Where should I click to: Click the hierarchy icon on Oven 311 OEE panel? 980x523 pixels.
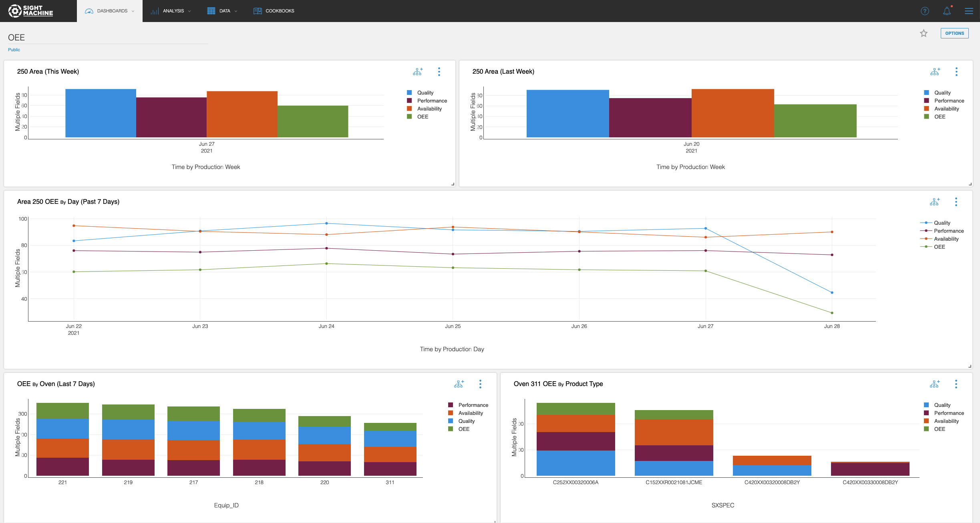pos(935,384)
